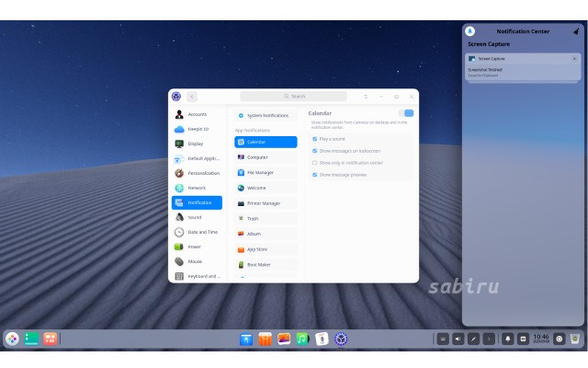The width and height of the screenshot is (588, 368).
Task: Open Personalization settings
Action: 197,173
